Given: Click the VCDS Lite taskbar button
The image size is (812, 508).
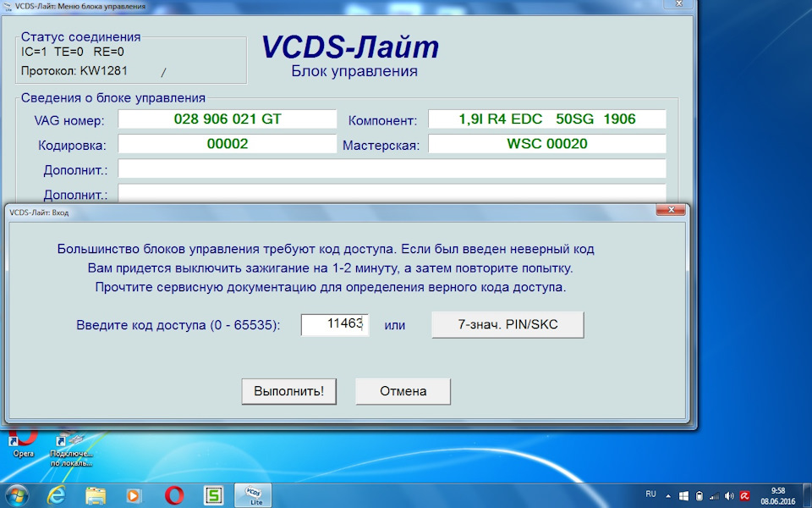Looking at the screenshot, I should (x=253, y=495).
